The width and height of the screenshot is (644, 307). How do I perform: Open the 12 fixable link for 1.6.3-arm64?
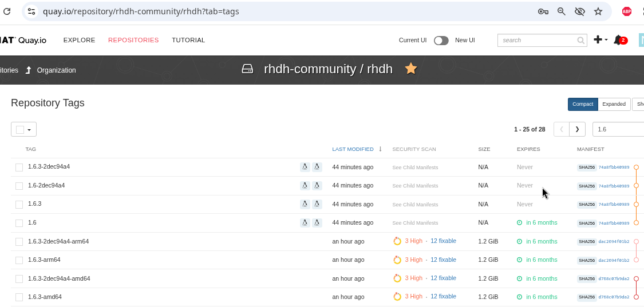click(443, 260)
